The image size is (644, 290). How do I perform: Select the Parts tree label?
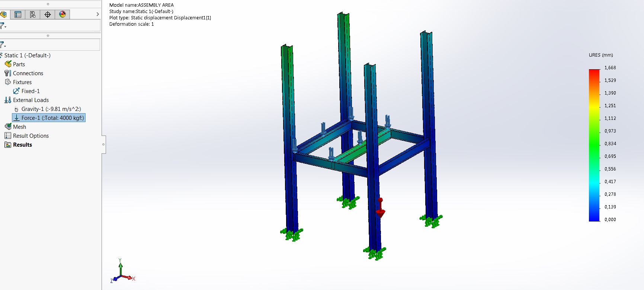tap(19, 64)
